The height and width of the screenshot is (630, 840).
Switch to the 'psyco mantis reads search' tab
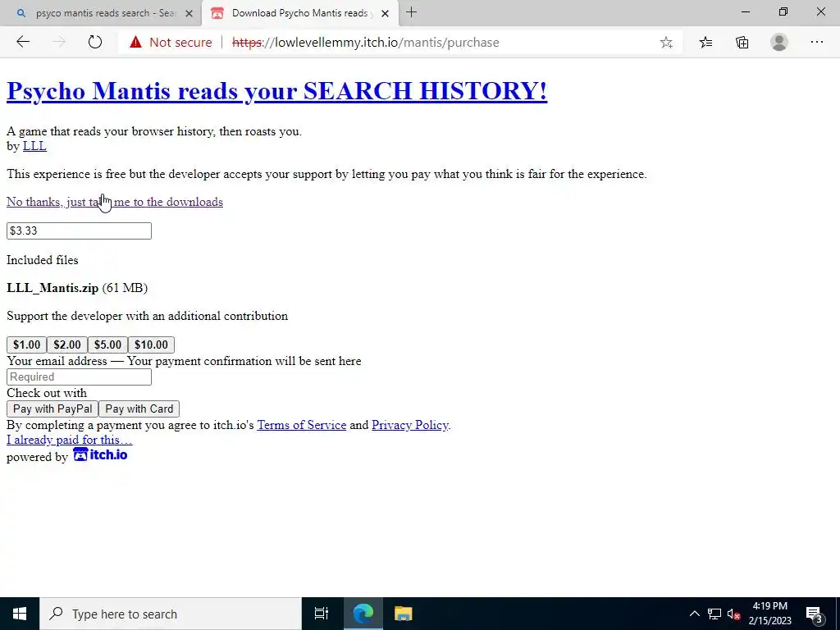click(100, 13)
